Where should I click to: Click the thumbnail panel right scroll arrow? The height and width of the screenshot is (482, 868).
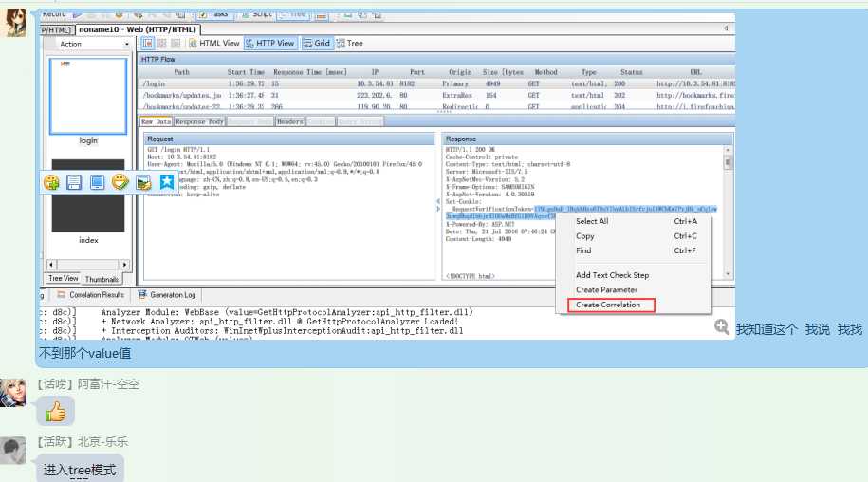[x=124, y=265]
